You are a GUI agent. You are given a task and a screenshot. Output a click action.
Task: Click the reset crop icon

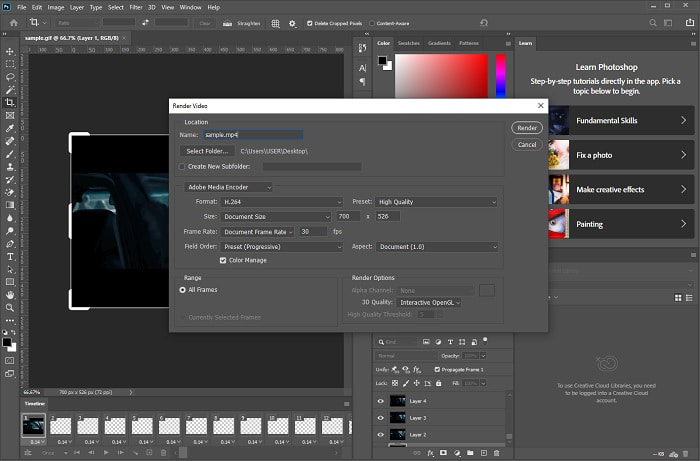(484, 23)
